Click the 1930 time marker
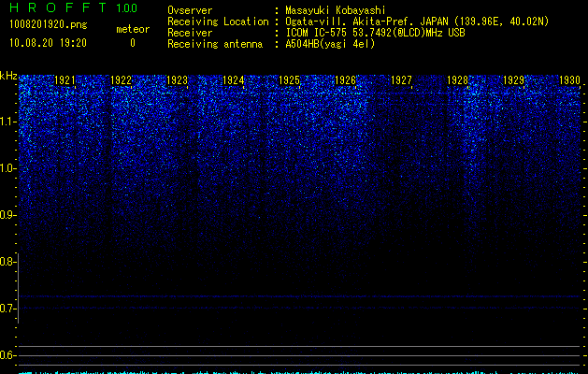Image resolution: width=588 pixels, height=374 pixels. [x=569, y=80]
